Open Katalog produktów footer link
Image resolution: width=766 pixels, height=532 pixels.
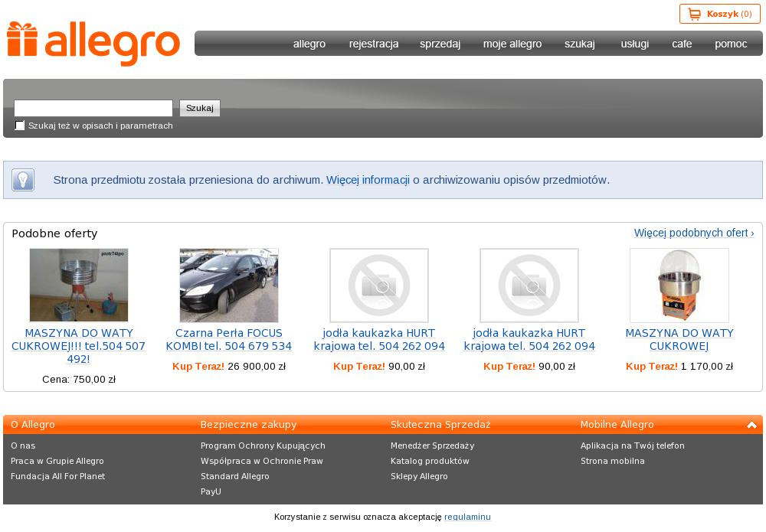[x=430, y=462]
